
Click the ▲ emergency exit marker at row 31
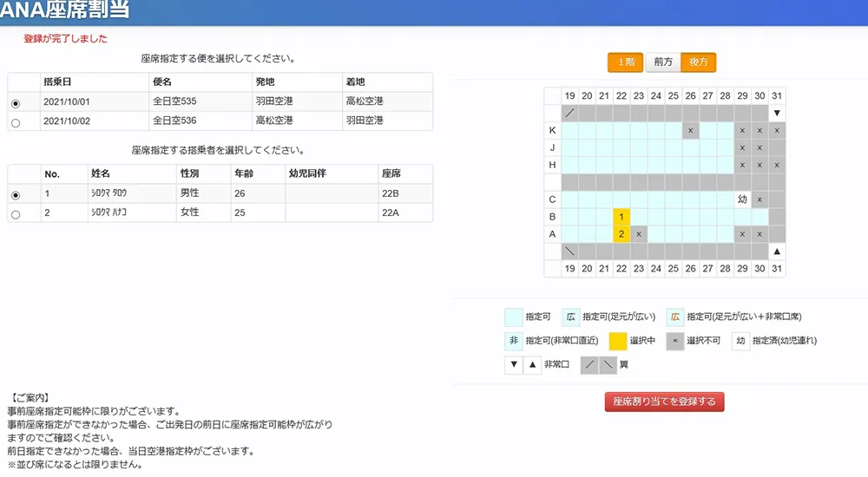click(777, 252)
